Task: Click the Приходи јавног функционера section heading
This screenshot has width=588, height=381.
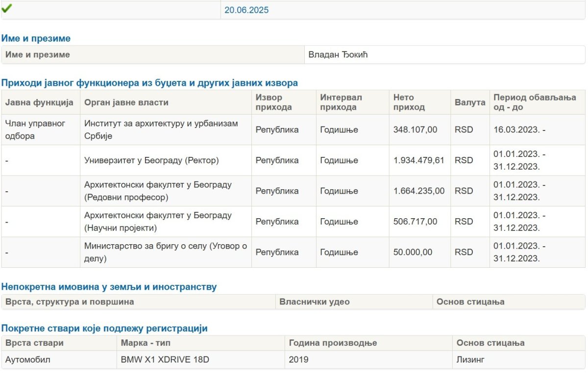Action: click(149, 83)
